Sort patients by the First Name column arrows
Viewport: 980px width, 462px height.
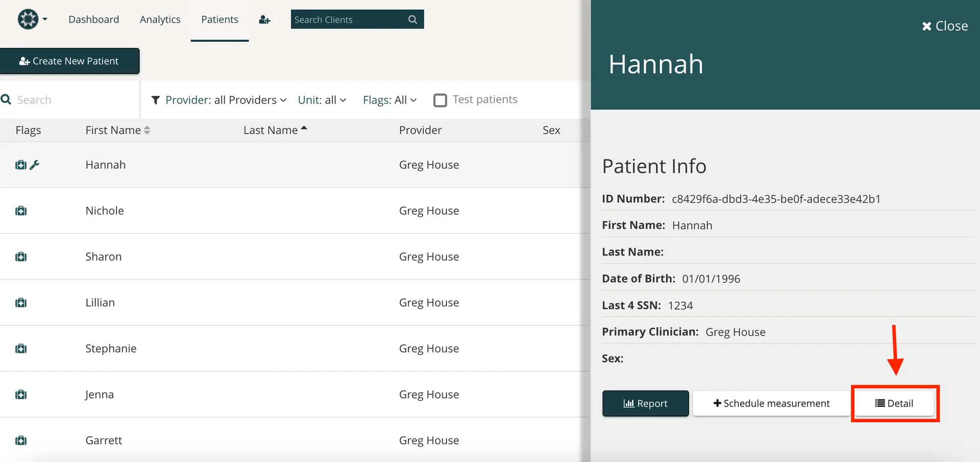tap(147, 130)
